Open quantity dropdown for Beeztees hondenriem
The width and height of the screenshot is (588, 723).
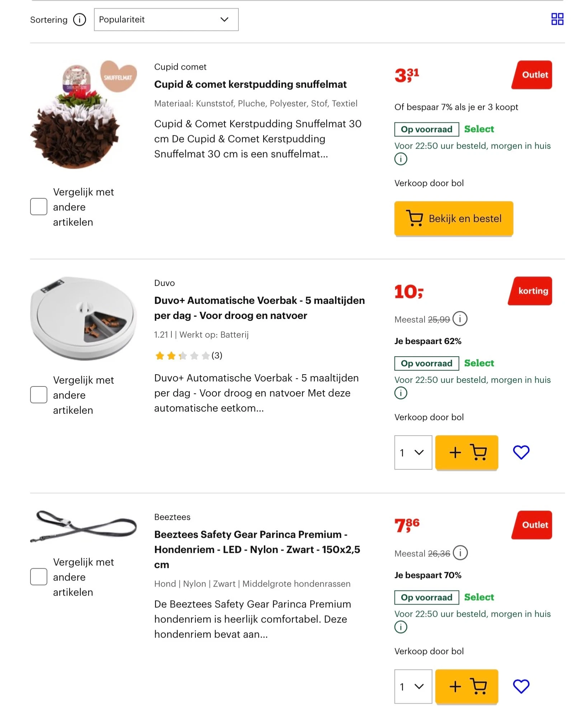[x=413, y=686]
